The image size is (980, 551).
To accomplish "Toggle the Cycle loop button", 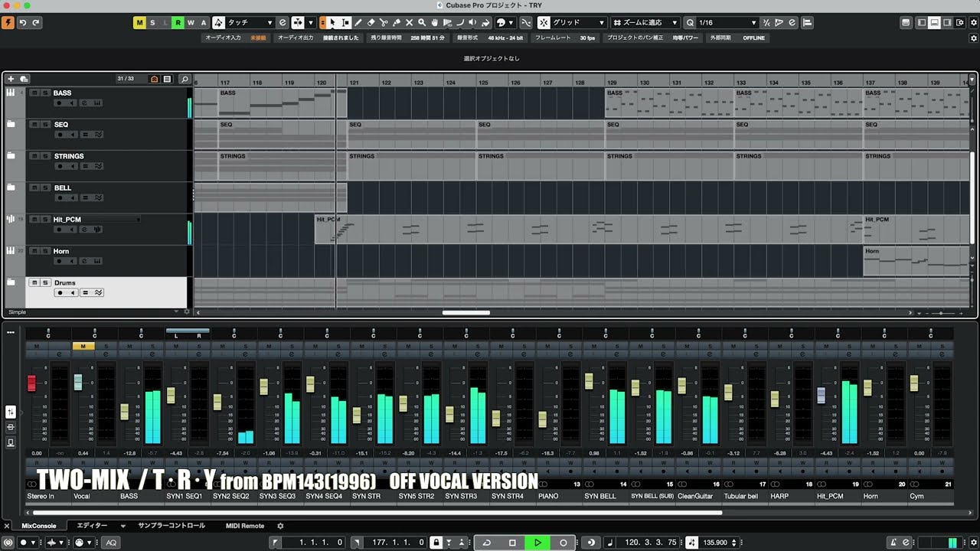I will tap(486, 543).
